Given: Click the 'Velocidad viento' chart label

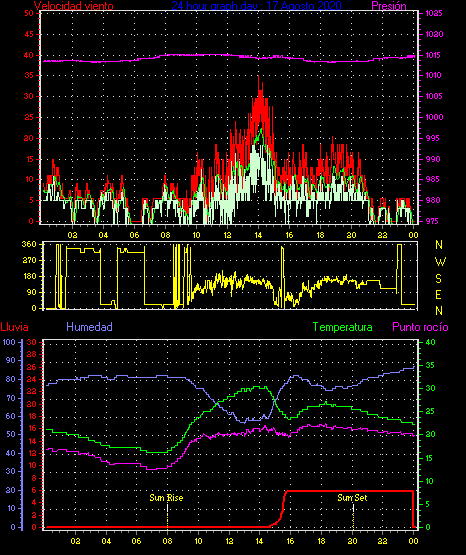Looking at the screenshot, I should pos(74,5).
